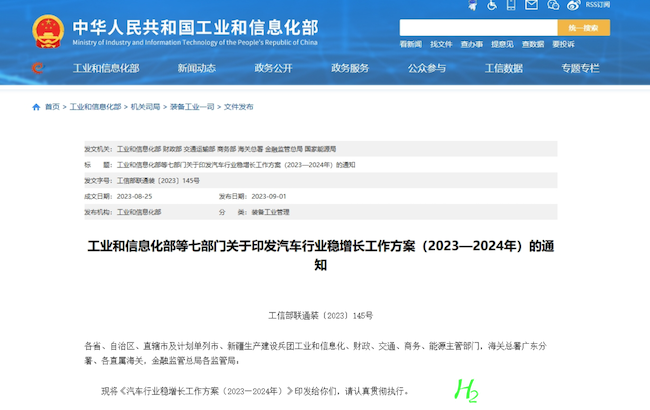Select the 查数据 quick link
Image resolution: width=650 pixels, height=410 pixels.
[533, 44]
